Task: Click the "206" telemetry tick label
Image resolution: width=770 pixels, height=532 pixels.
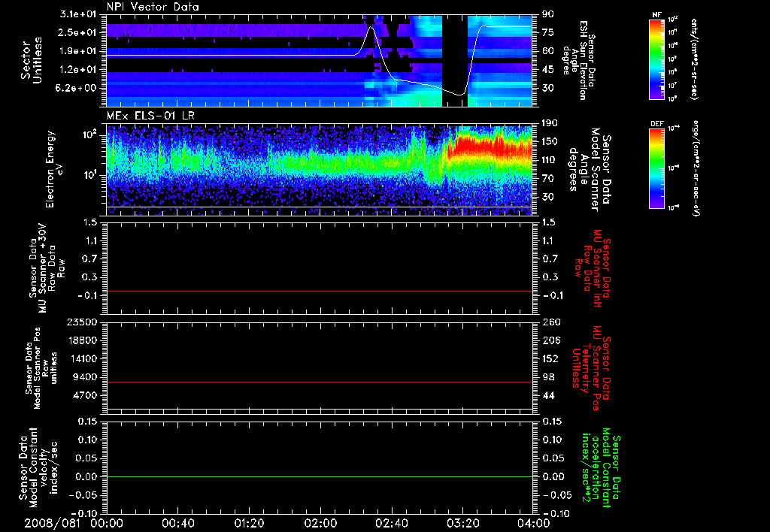Action: tap(550, 340)
